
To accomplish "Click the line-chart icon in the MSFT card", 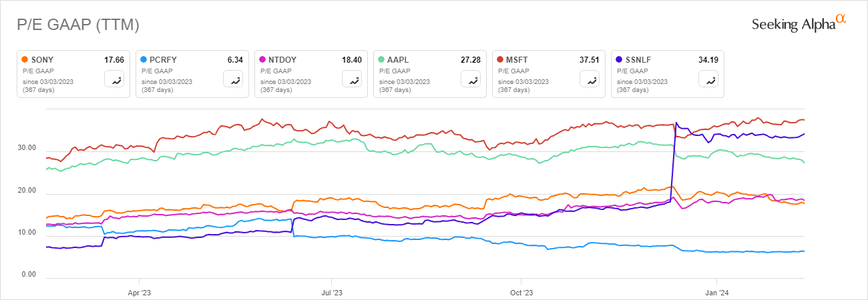I will (590, 79).
